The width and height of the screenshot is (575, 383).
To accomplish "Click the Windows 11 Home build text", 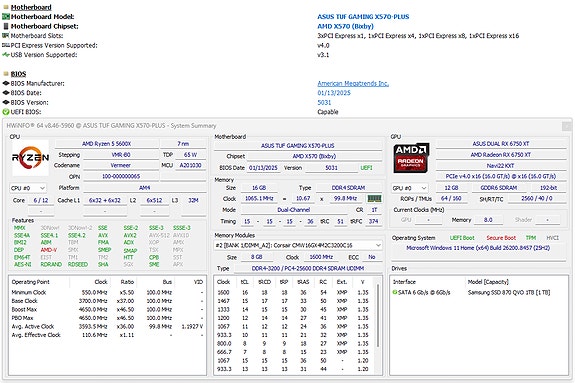I will coord(478,248).
